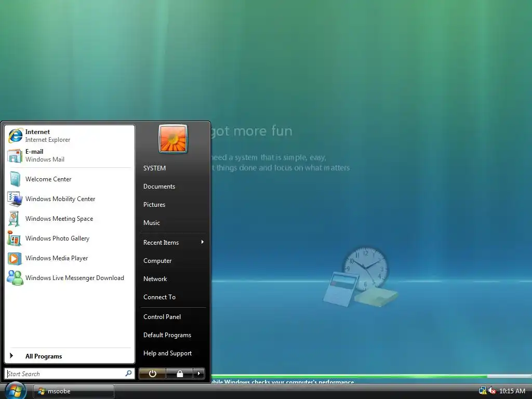
Task: Click 'Windows Mobility Center' label
Action: coord(60,199)
